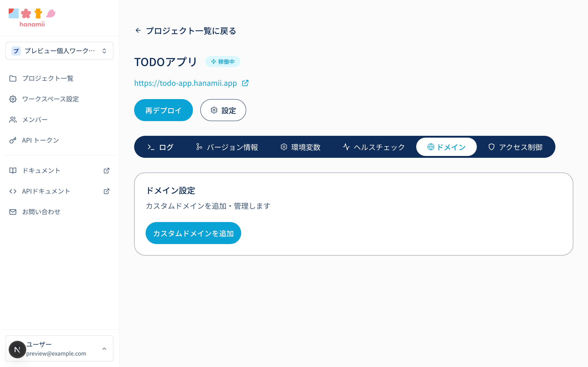Open the プレビュー個人ワークスペース switcher dropdown
Screen dimensions: 588x367
pyautogui.click(x=59, y=51)
